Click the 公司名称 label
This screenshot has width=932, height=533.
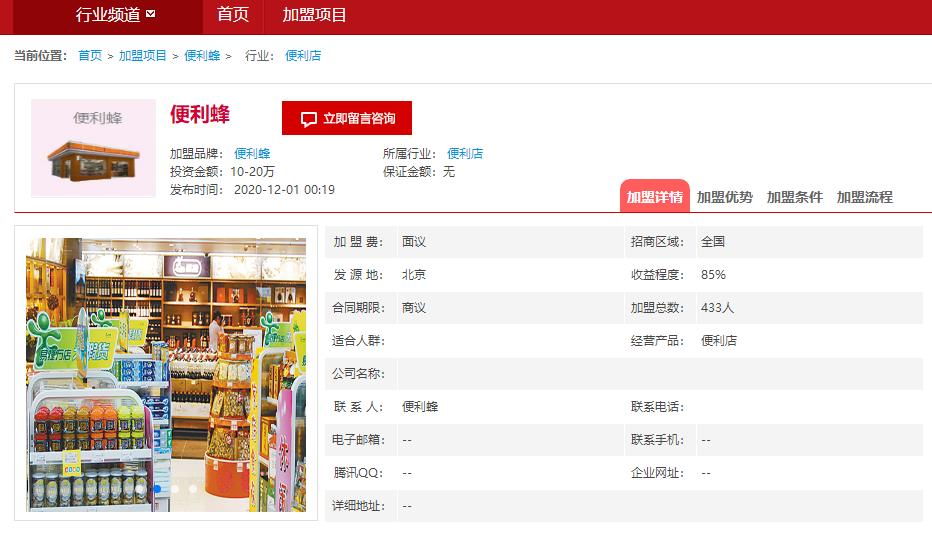click(x=358, y=374)
